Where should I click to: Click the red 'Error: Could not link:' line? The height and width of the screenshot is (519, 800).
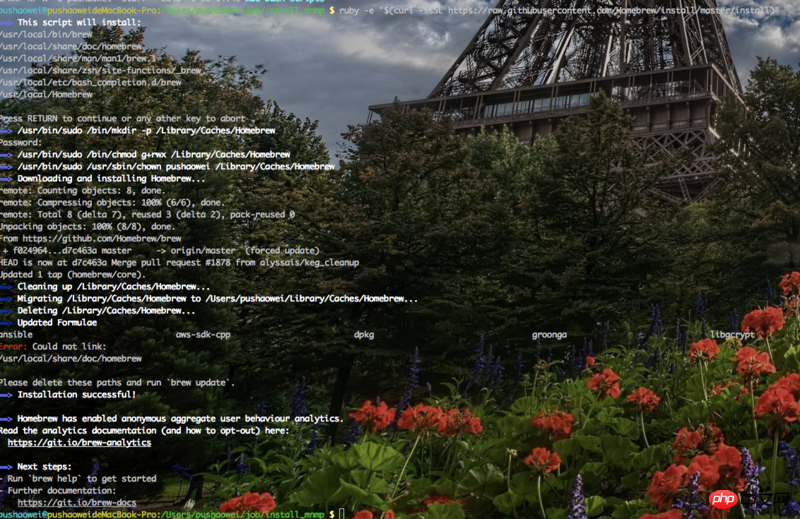point(53,347)
